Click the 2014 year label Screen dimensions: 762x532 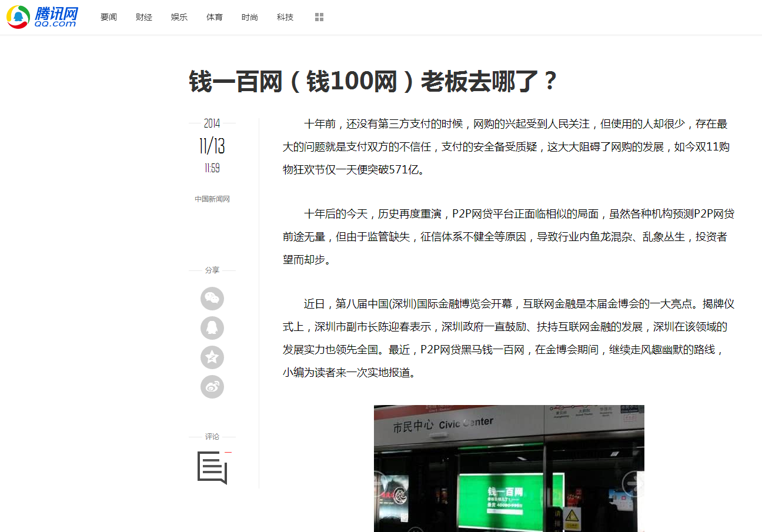pyautogui.click(x=212, y=123)
